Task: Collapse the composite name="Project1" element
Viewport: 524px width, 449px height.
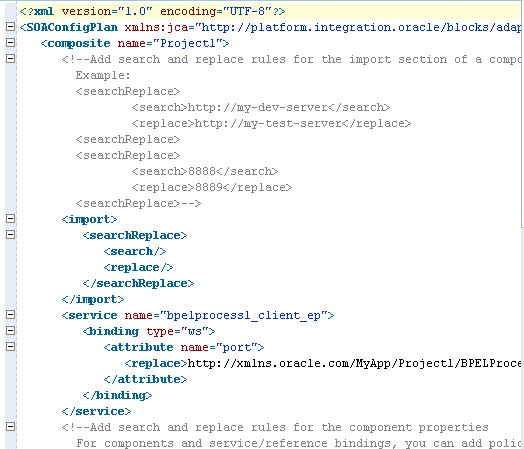Action: (10, 42)
